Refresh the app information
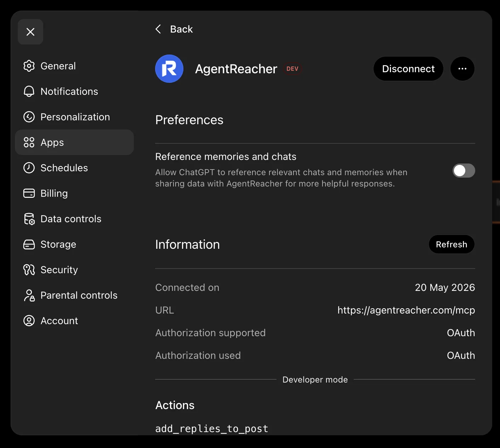Viewport: 500px width, 448px height. [x=451, y=244]
